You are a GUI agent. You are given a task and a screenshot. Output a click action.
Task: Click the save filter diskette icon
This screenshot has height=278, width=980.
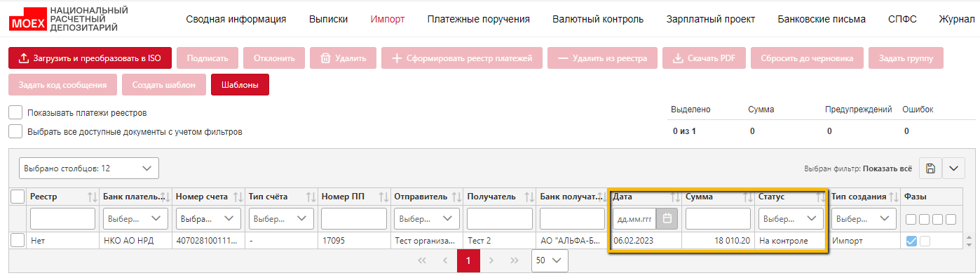[x=930, y=168]
